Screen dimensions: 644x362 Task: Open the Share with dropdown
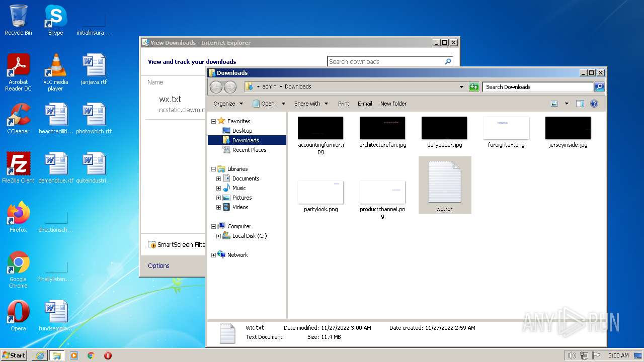tap(311, 104)
